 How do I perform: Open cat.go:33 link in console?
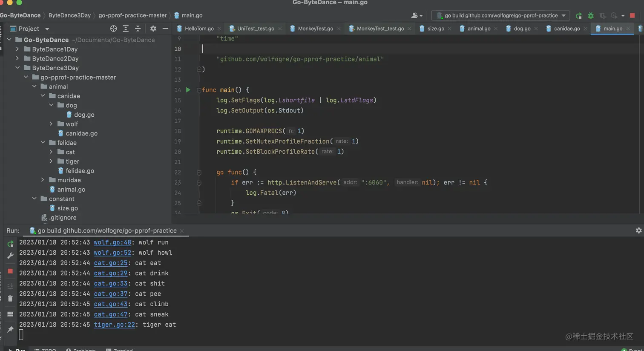111,283
